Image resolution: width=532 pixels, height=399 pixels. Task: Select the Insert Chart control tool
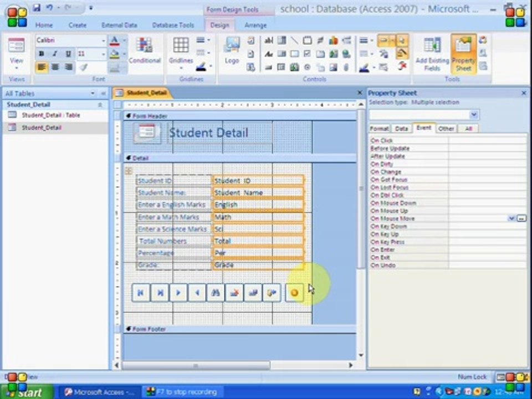click(x=333, y=40)
